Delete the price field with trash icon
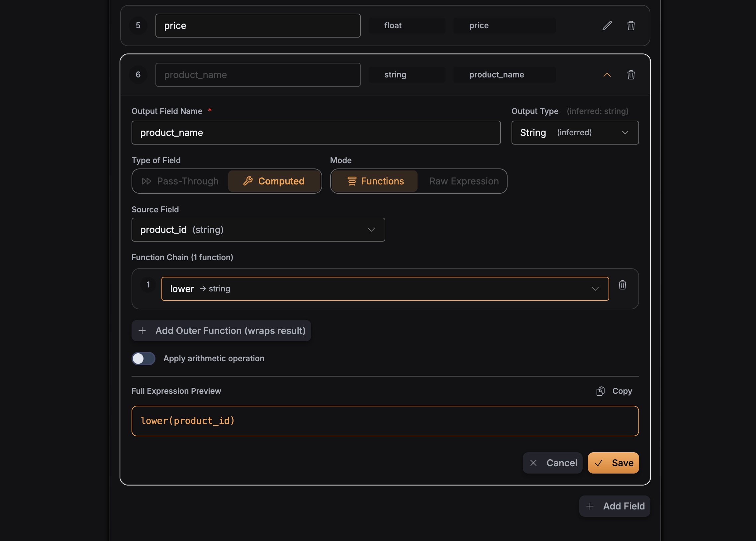Viewport: 756px width, 541px height. (631, 26)
